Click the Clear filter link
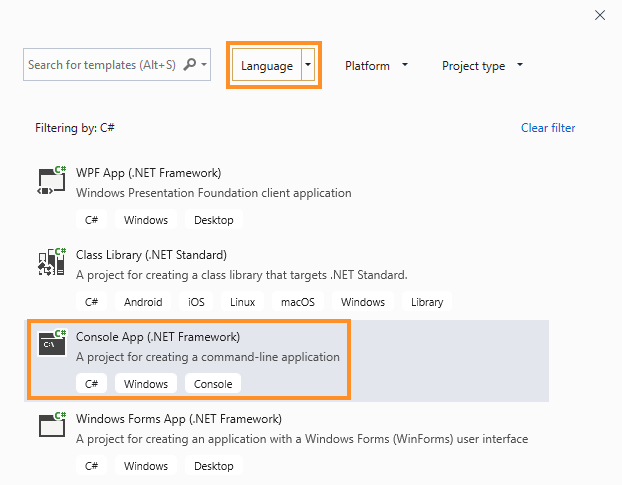Viewport: 622px width, 485px height. (548, 128)
